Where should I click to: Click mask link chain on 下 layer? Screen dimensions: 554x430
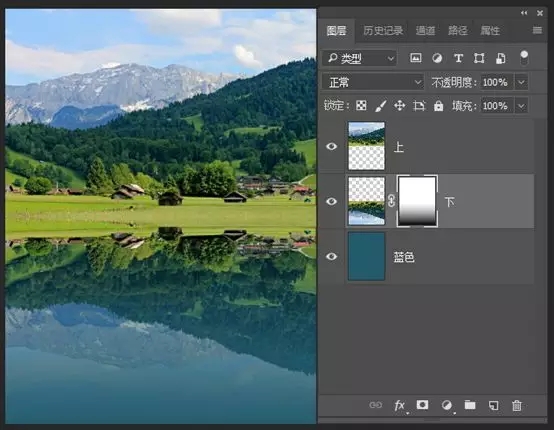click(x=391, y=201)
